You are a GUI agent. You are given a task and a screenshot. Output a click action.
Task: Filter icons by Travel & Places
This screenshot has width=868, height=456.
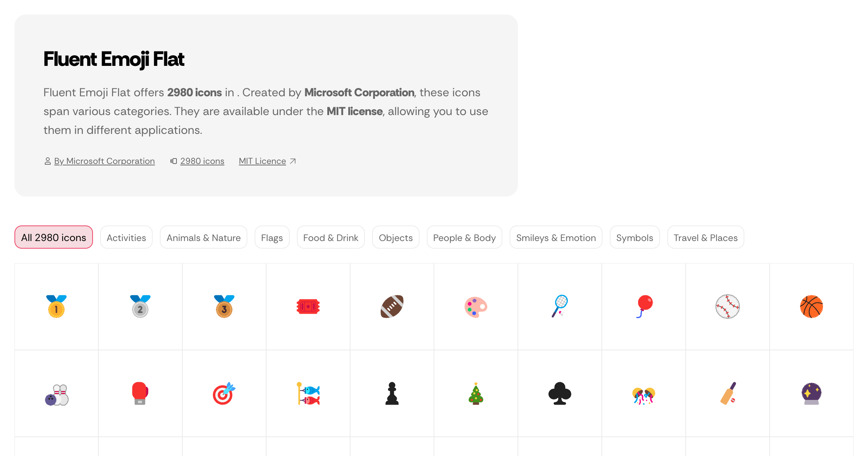(706, 237)
